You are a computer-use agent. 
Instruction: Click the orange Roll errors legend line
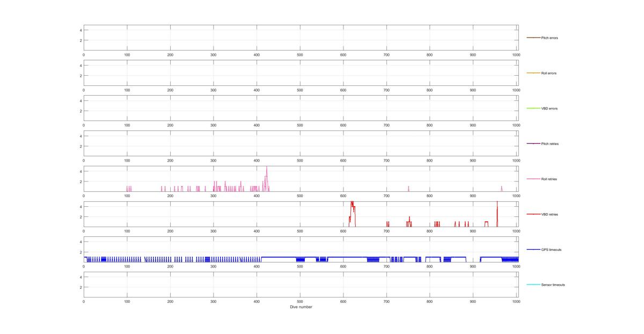coord(533,73)
